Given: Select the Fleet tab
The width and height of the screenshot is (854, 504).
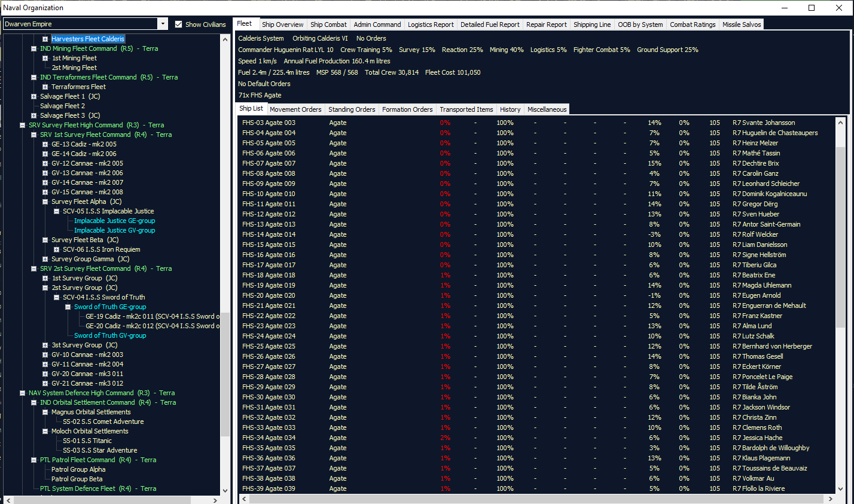Looking at the screenshot, I should [245, 24].
